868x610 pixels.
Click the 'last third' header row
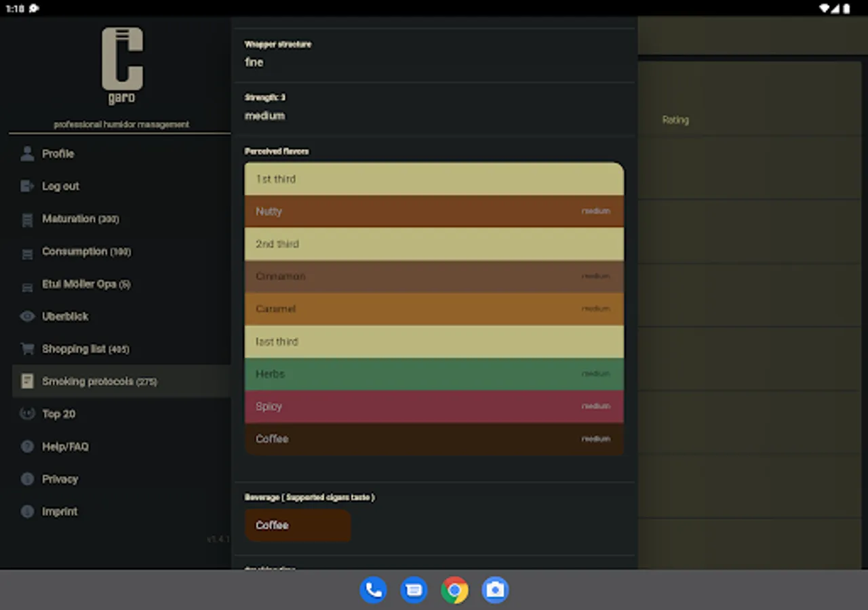tap(434, 342)
